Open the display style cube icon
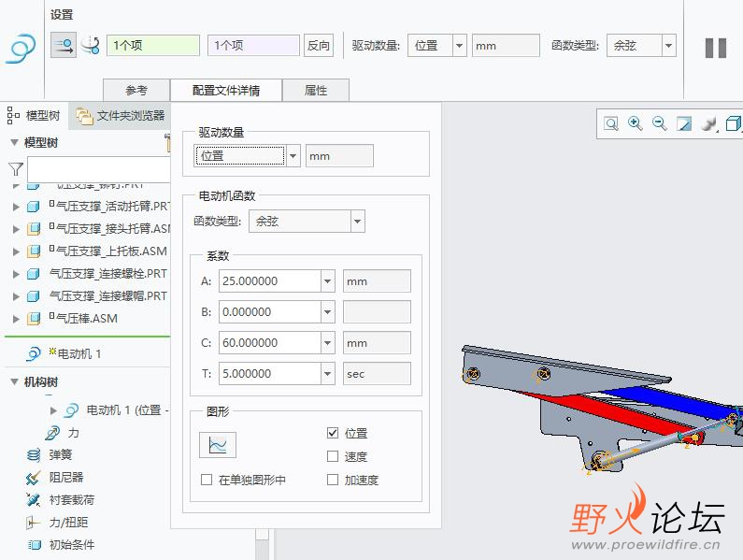Viewport: 743px width, 560px height. (734, 123)
